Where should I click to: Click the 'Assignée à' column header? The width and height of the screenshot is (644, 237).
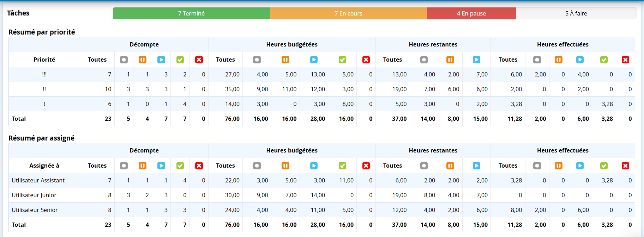click(44, 166)
